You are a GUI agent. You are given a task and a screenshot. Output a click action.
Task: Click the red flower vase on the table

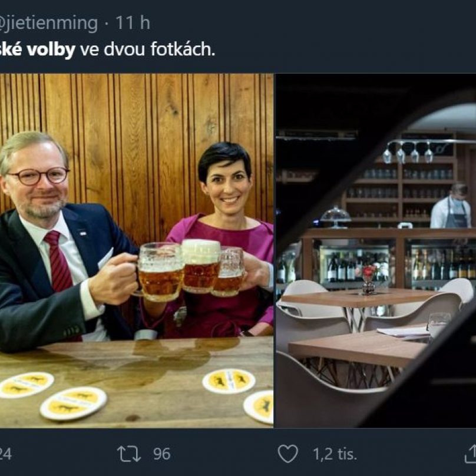click(368, 279)
